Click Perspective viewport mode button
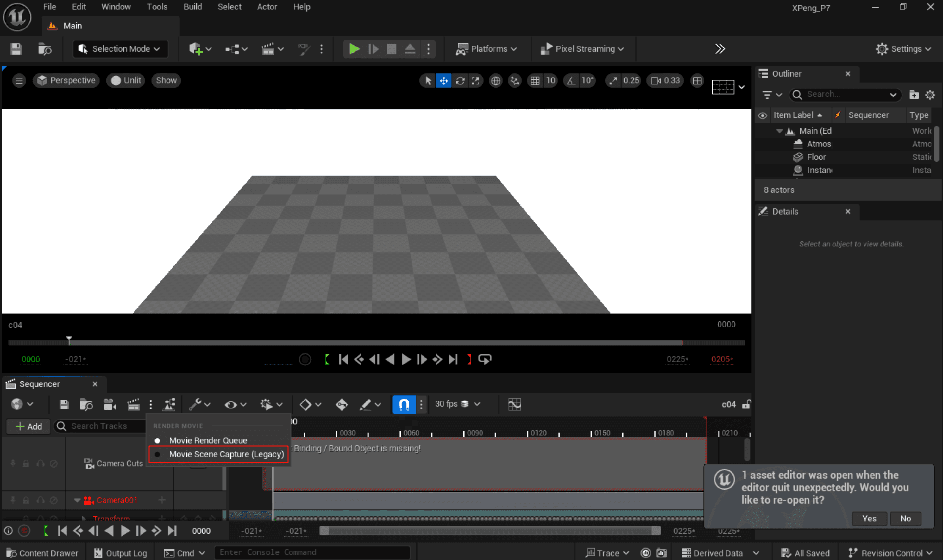The image size is (943, 560). (66, 80)
